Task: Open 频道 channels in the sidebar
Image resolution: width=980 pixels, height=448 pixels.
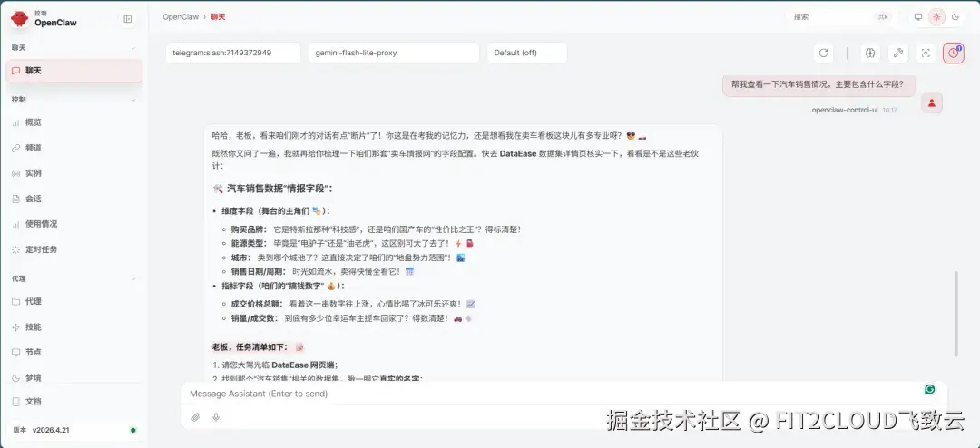Action: pos(73,148)
